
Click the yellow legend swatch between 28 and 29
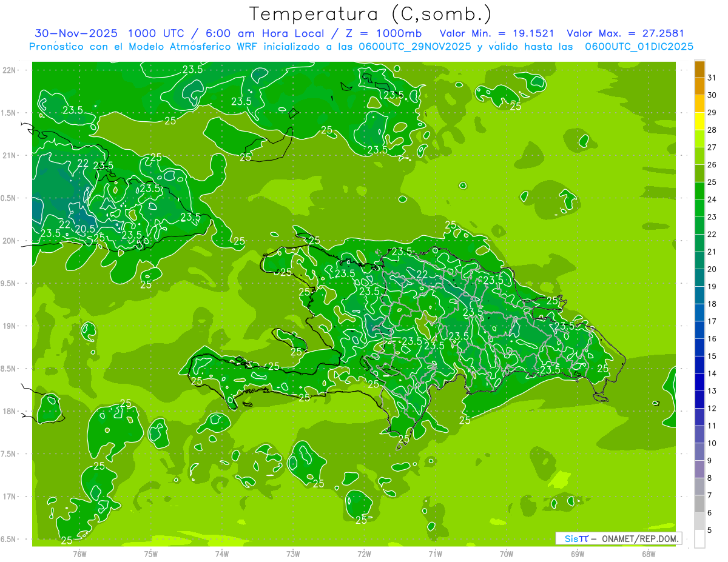pyautogui.click(x=699, y=121)
